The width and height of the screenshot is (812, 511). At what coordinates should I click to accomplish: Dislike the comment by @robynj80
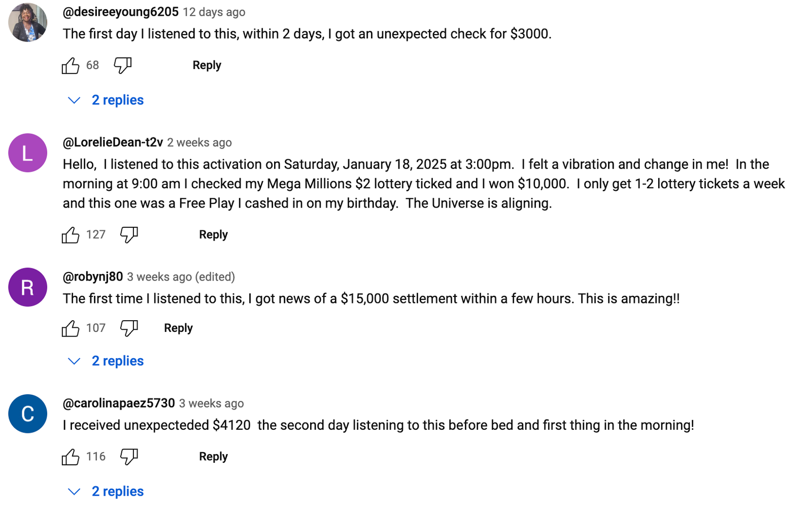(129, 328)
